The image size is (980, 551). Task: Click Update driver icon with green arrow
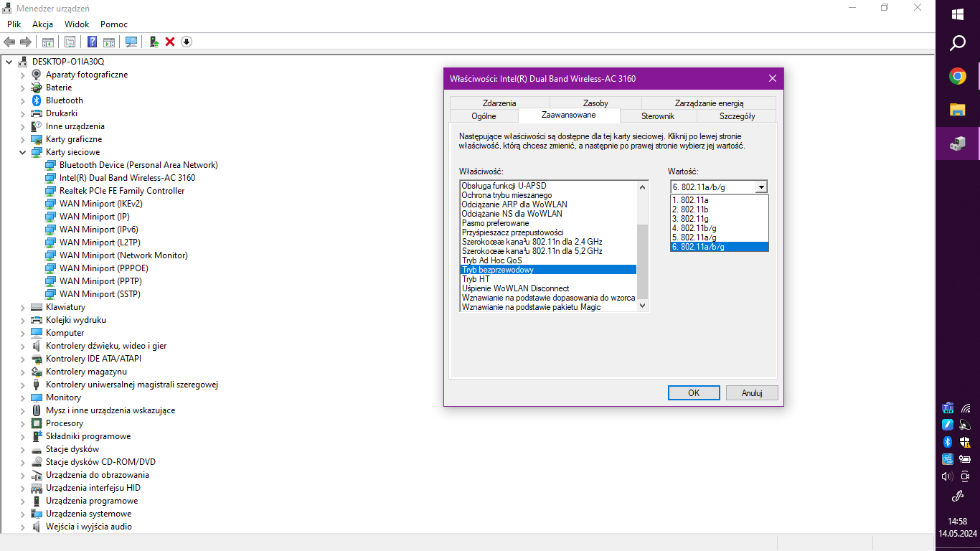click(x=154, y=42)
